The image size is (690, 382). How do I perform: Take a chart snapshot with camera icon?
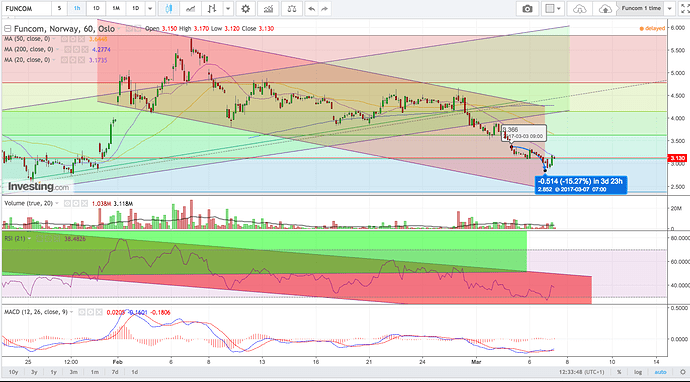(527, 8)
